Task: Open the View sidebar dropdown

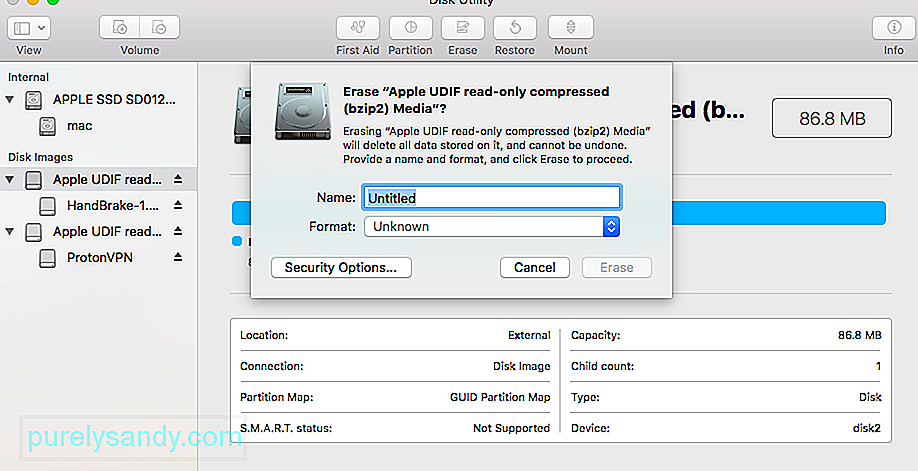Action: pyautogui.click(x=29, y=28)
